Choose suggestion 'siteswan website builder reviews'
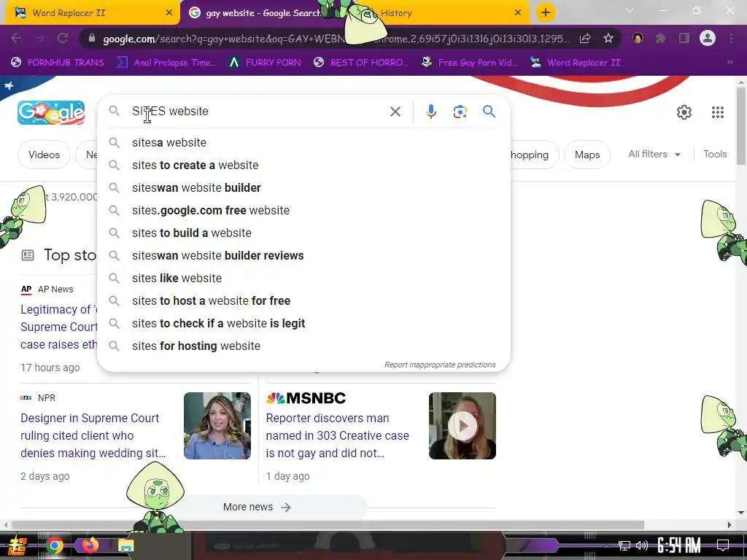 click(303, 256)
